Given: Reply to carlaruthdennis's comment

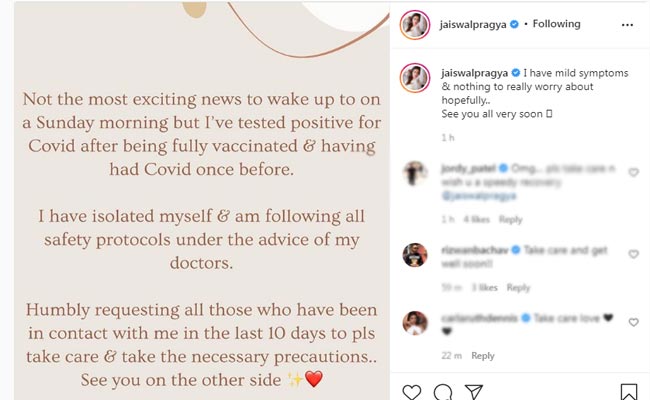Looking at the screenshot, I should [x=483, y=355].
